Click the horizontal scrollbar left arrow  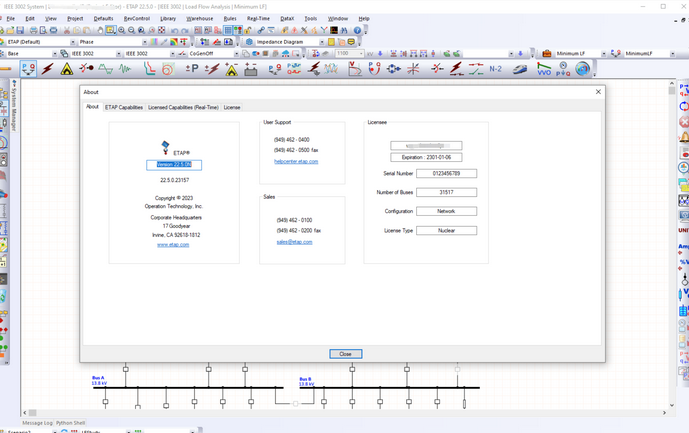point(25,413)
